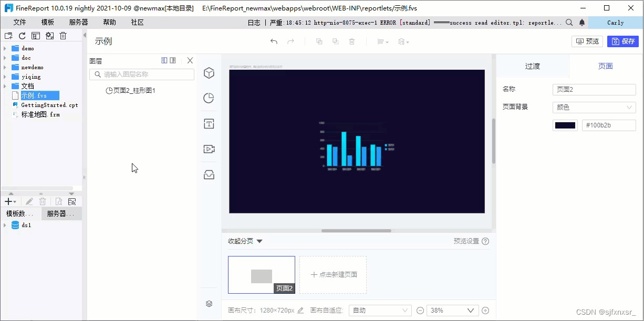This screenshot has width=644, height=321.
Task: Open the dataset connection settings icon
Action: click(72, 201)
